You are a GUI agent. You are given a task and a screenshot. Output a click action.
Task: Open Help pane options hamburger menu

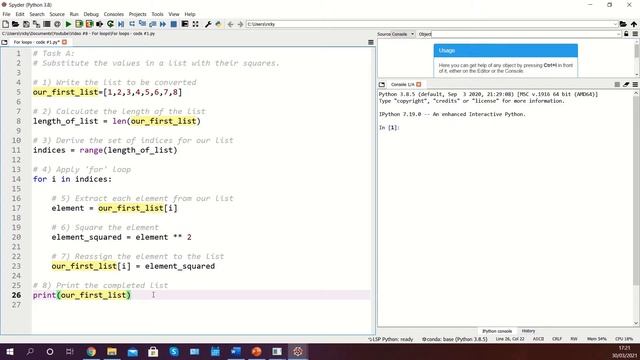pos(635,34)
